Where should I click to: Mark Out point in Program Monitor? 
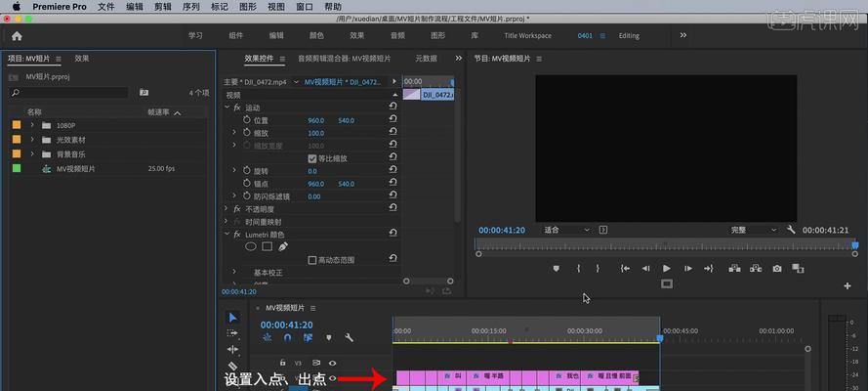tap(598, 269)
